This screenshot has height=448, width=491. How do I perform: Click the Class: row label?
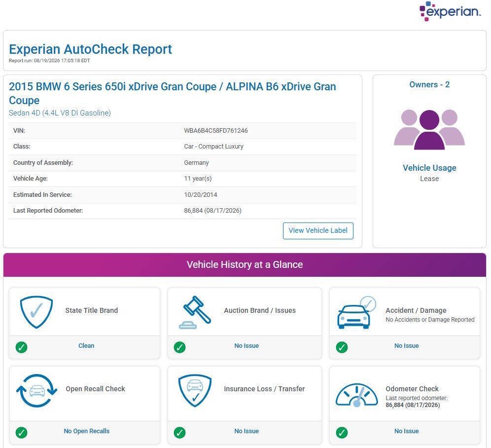22,147
